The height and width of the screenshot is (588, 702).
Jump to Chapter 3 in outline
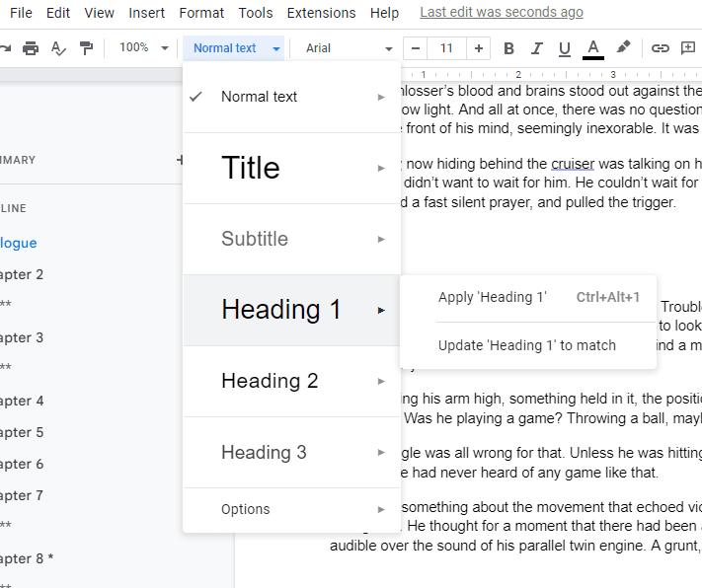(22, 337)
